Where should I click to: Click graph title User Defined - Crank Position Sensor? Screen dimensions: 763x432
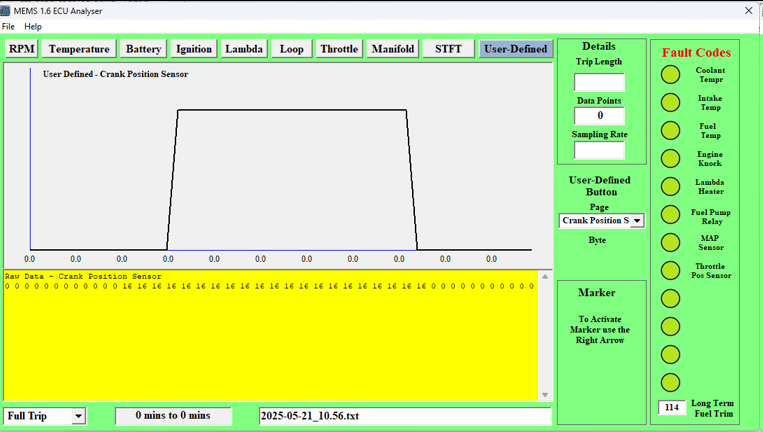(x=115, y=74)
